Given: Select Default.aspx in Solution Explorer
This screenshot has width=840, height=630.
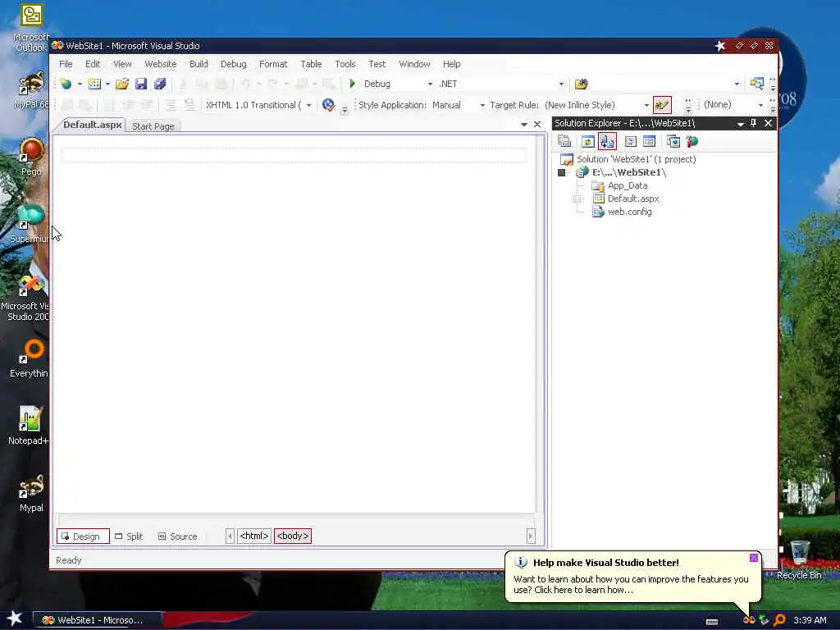Looking at the screenshot, I should pos(633,199).
